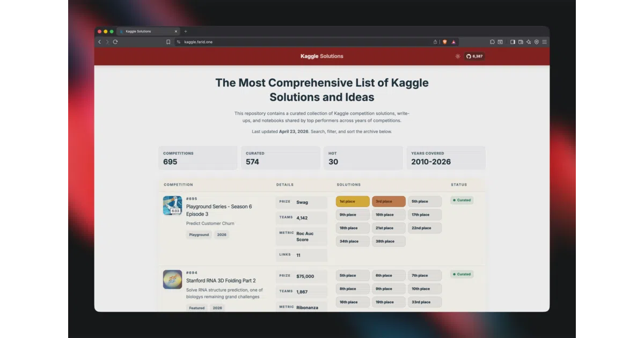This screenshot has height=338, width=644.
Task: Click the Competitions 695 stat card
Action: (x=197, y=158)
